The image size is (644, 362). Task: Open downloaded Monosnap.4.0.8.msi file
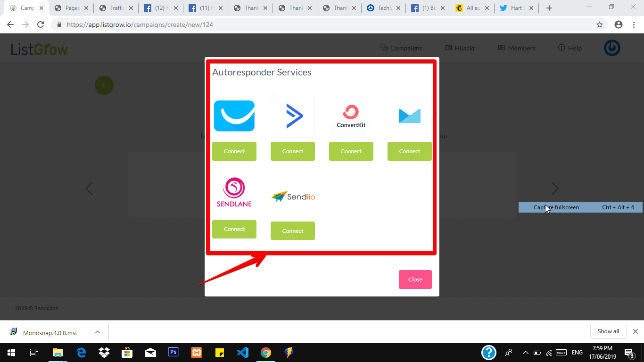(x=44, y=332)
